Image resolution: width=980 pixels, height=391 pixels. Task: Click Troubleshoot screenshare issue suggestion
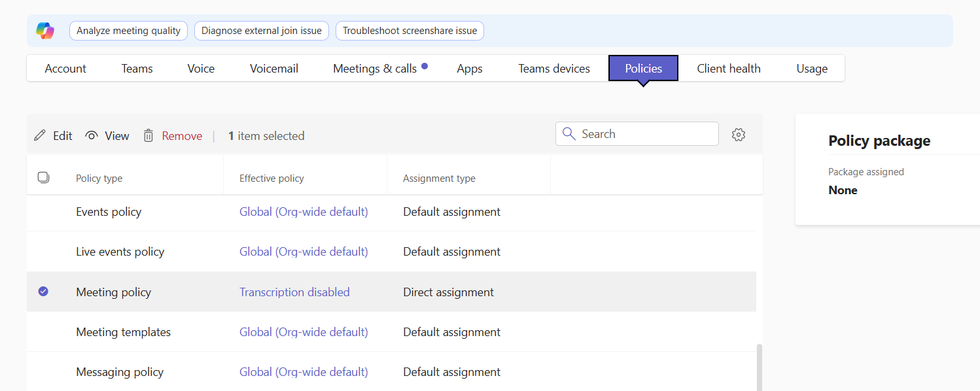point(410,31)
